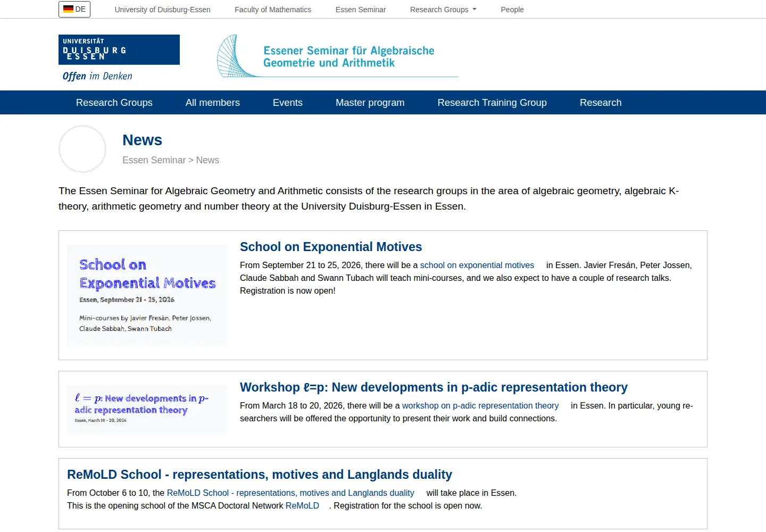Open University of Duisburg-Essen link
Viewport: 766px width, 532px height.
point(162,10)
